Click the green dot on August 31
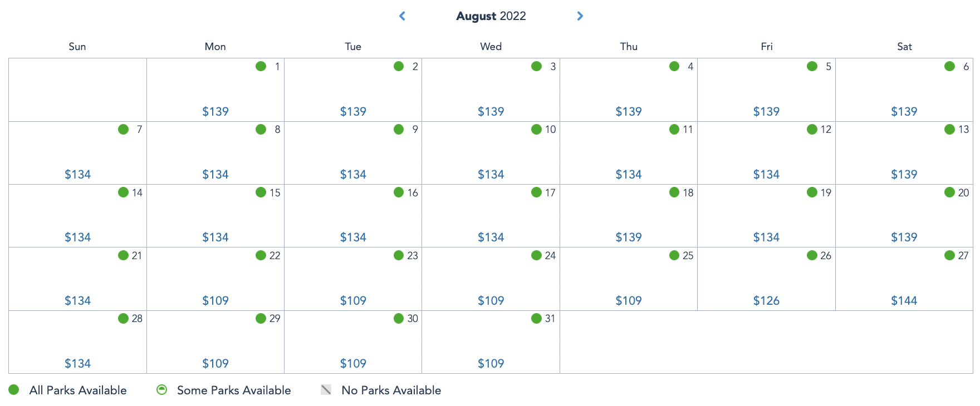Screen dimensions: 980x406 pyautogui.click(x=536, y=318)
